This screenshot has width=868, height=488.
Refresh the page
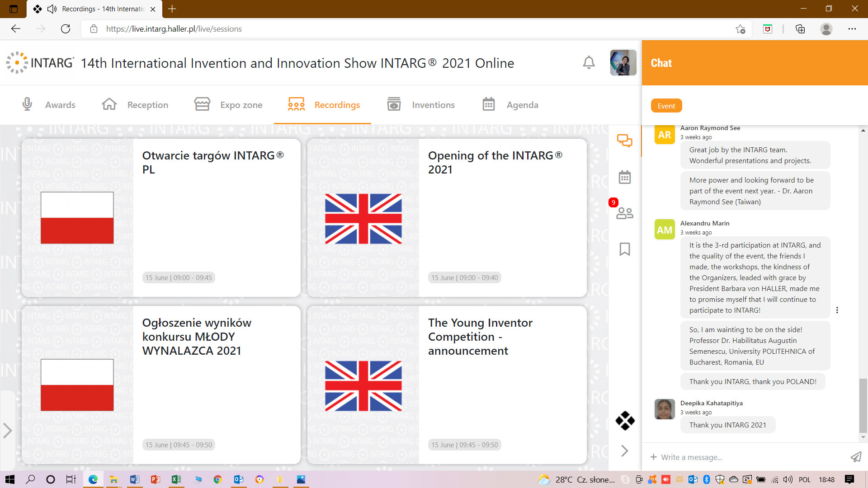(66, 29)
